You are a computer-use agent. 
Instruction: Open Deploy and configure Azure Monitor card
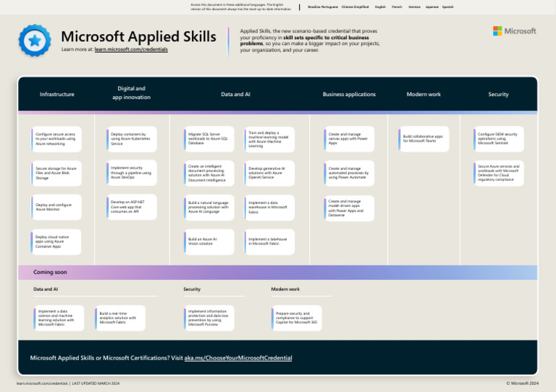pyautogui.click(x=56, y=207)
